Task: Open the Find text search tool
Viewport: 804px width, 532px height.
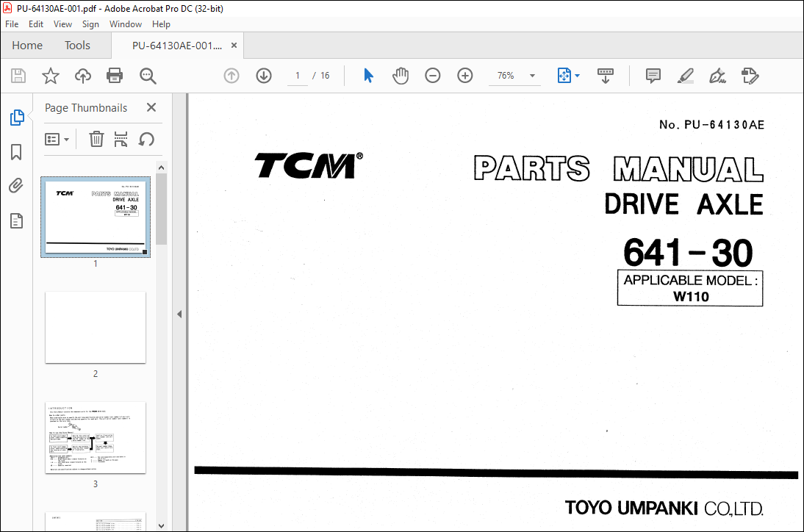Action: pos(148,76)
